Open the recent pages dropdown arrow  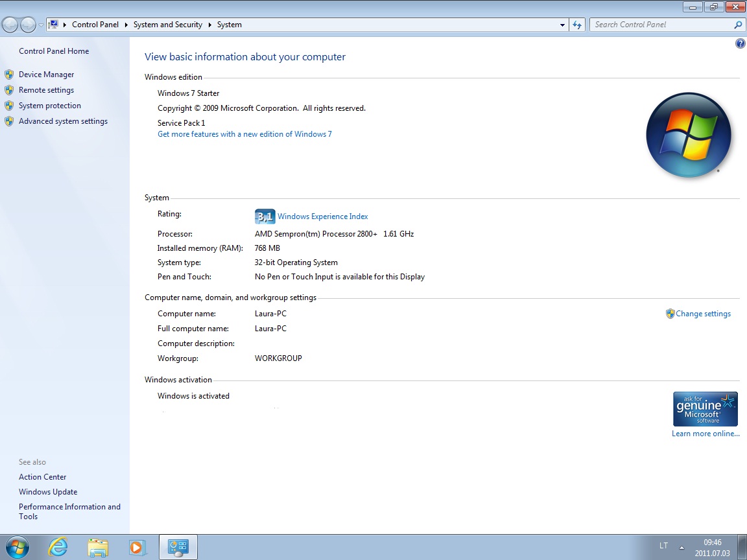pyautogui.click(x=41, y=25)
